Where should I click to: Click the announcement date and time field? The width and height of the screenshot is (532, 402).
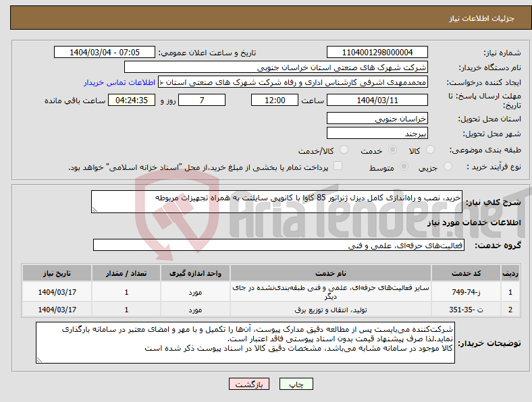[105, 52]
